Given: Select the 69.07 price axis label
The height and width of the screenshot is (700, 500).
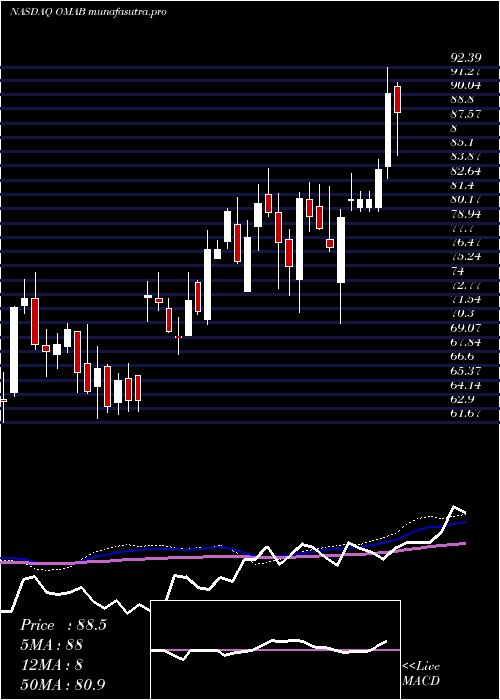Looking at the screenshot, I should pos(466,328).
